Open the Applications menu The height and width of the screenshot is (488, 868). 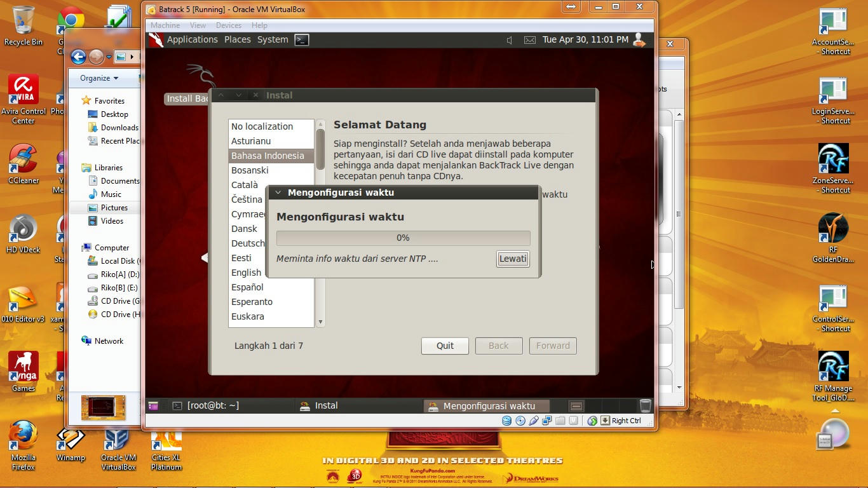click(192, 39)
